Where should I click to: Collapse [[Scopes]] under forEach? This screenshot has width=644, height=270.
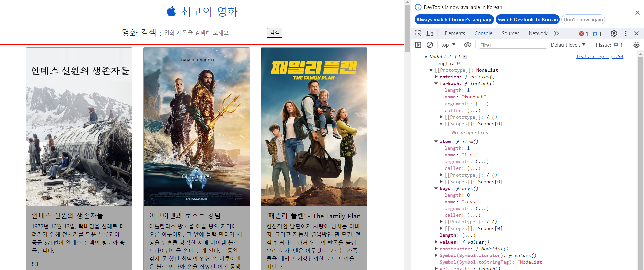(x=441, y=124)
